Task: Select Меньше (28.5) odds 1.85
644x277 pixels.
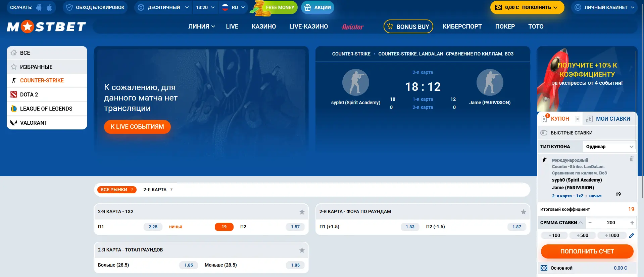Action: click(x=295, y=265)
